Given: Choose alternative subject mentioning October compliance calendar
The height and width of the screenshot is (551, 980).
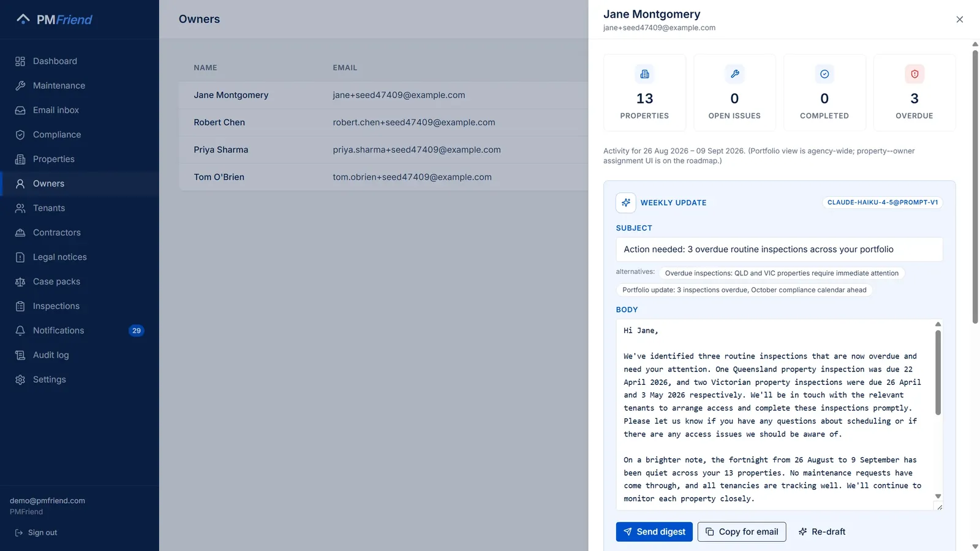Looking at the screenshot, I should coord(744,290).
